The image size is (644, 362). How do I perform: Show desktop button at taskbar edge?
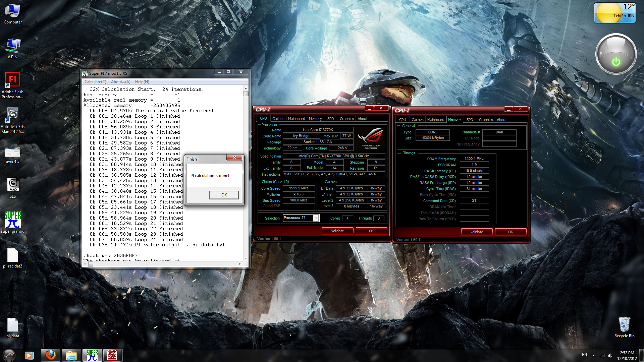642,355
